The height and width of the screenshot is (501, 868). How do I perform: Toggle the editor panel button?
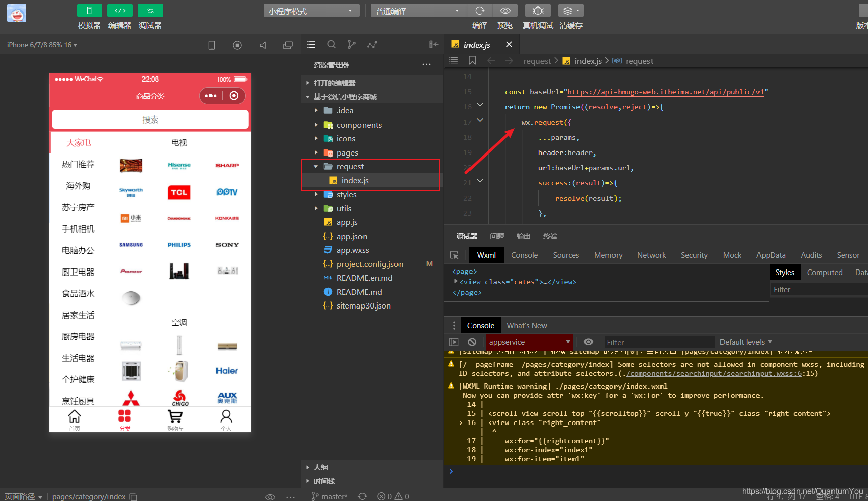pos(120,11)
